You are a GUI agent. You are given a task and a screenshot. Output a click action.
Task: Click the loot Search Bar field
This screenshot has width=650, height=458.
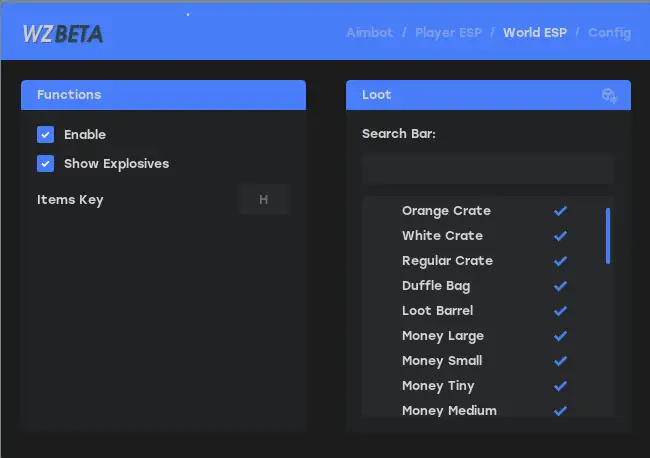[x=488, y=168]
